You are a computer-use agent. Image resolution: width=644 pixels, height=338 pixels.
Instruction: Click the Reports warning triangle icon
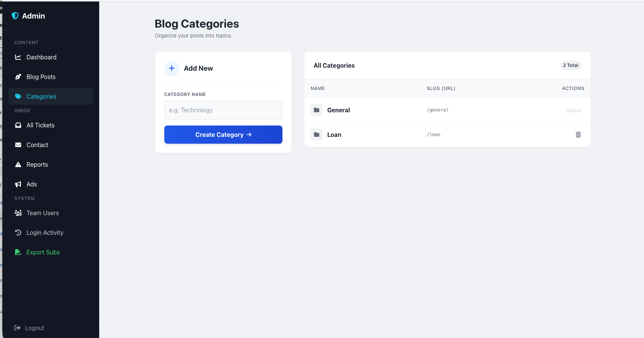18,164
